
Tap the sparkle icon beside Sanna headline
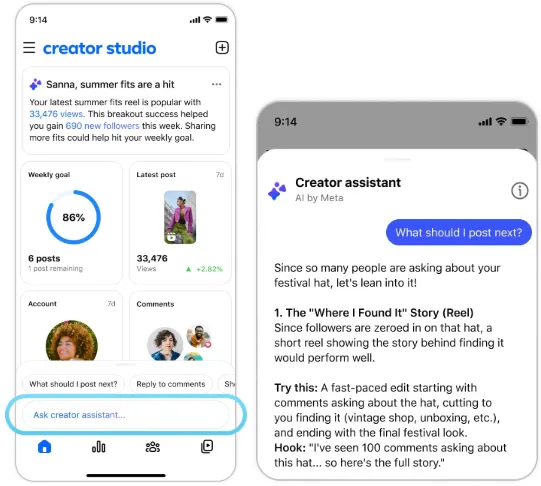[35, 84]
